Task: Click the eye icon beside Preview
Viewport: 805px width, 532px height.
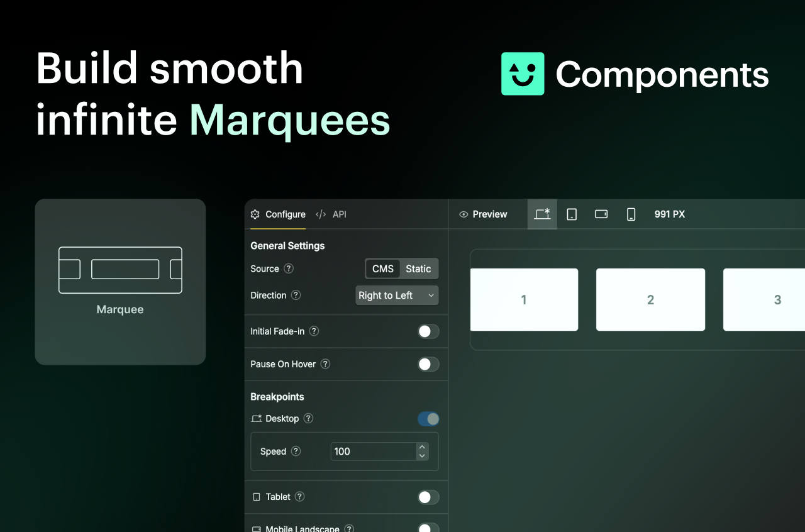Action: click(x=464, y=214)
